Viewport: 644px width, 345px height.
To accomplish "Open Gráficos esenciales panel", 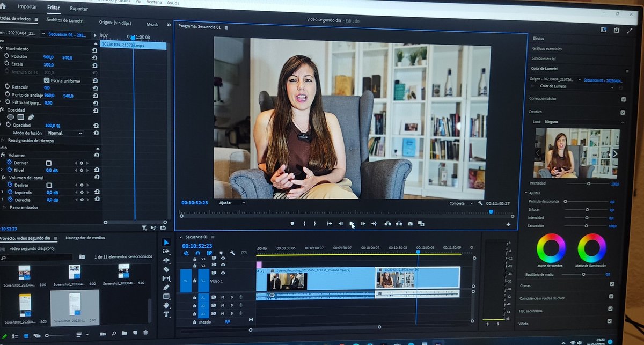I will click(546, 48).
